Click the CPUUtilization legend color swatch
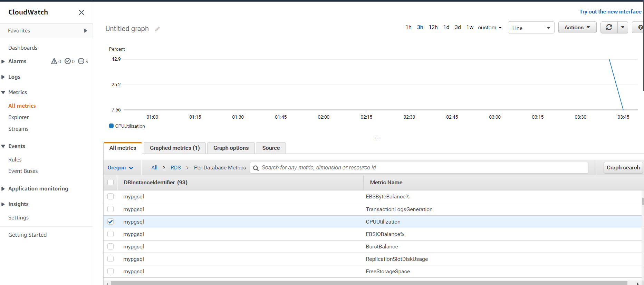 click(111, 126)
